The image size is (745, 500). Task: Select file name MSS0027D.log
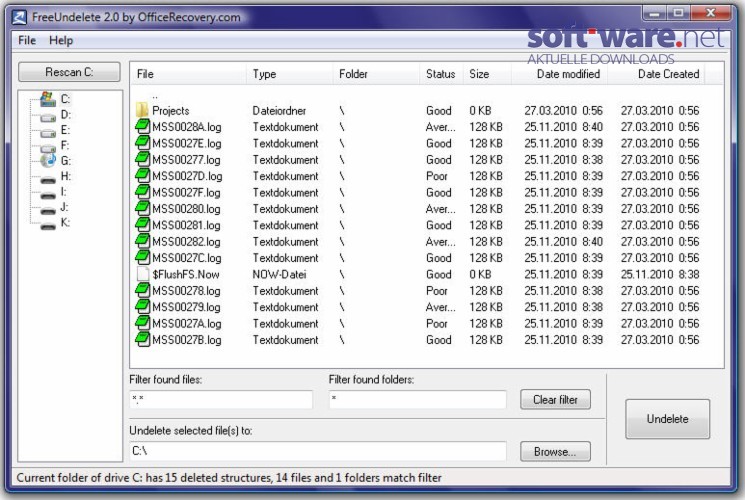point(187,176)
